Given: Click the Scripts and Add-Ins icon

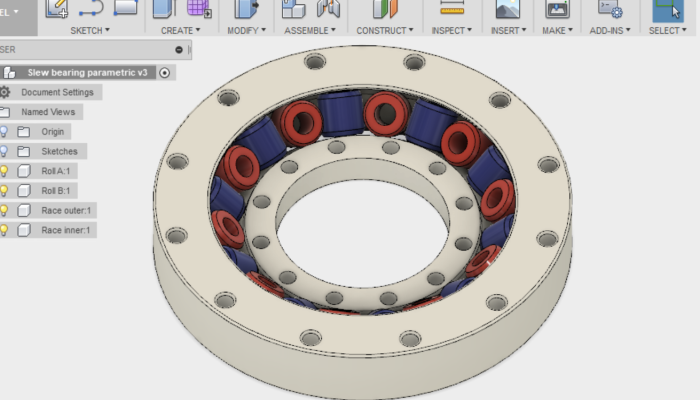Looking at the screenshot, I should (x=610, y=8).
